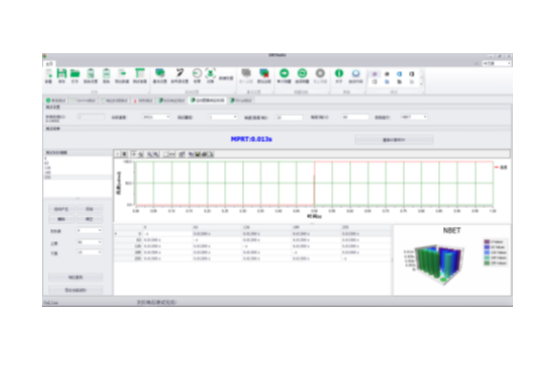
Task: Click the purple swatch in NBET legend
Action: point(487,242)
